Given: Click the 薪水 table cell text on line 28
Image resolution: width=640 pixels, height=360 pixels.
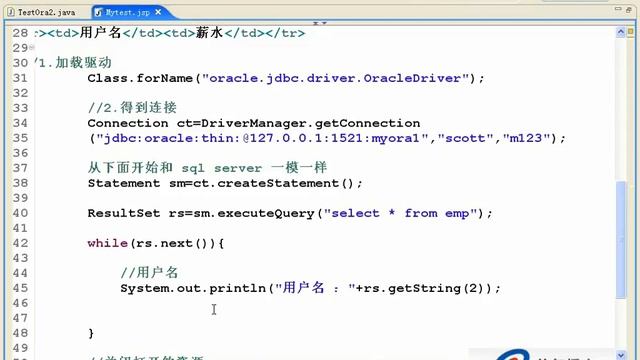Looking at the screenshot, I should click(209, 33).
